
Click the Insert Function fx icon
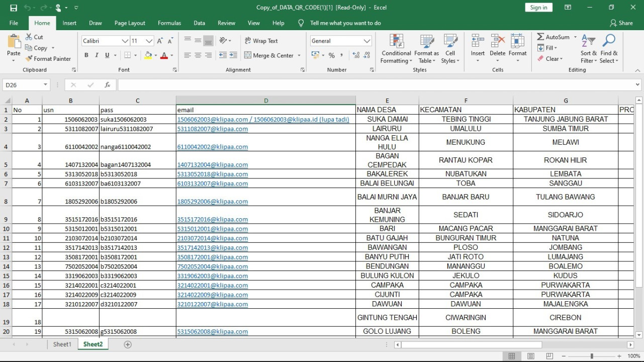click(x=107, y=85)
